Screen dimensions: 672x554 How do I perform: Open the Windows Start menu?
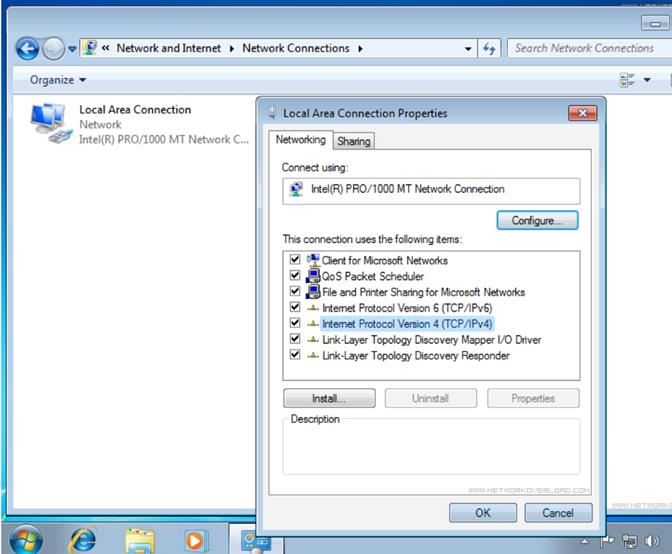(26, 540)
